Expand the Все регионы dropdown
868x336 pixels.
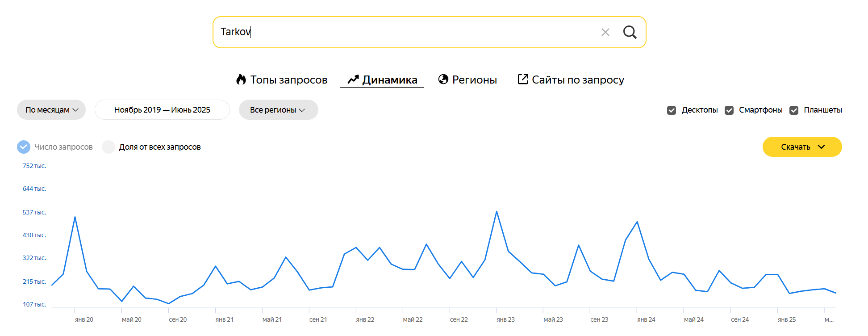tap(278, 110)
